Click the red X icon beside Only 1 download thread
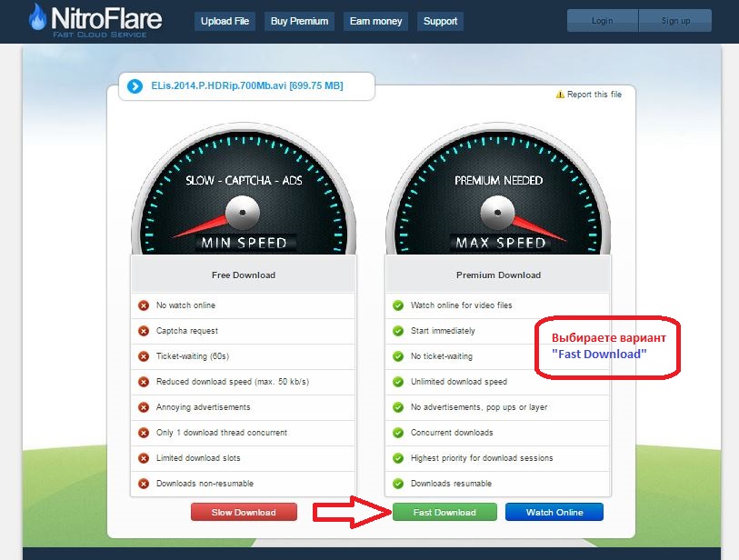739x560 pixels. (x=144, y=433)
